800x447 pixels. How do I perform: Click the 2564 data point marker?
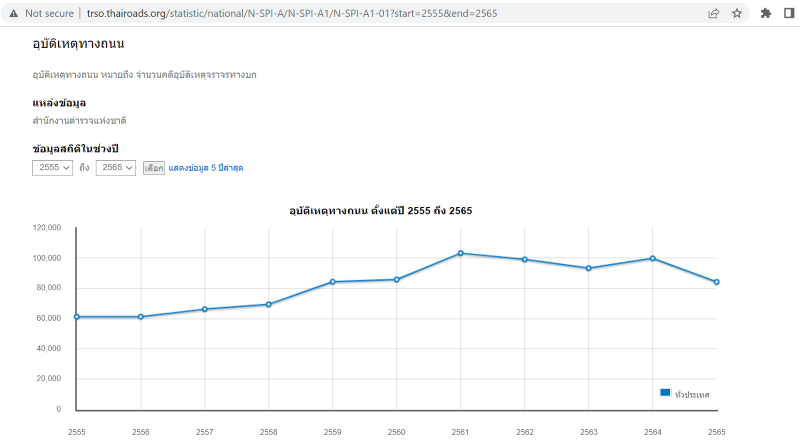tap(652, 258)
